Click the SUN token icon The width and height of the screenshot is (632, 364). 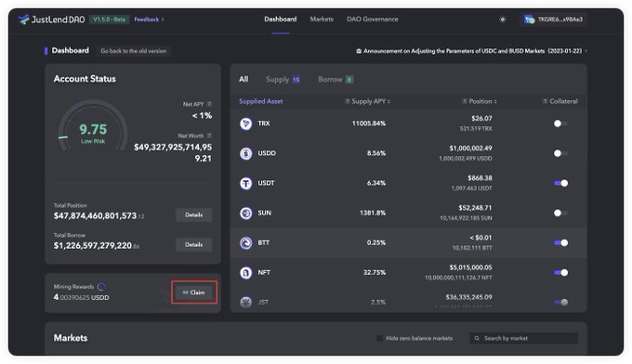click(x=246, y=213)
